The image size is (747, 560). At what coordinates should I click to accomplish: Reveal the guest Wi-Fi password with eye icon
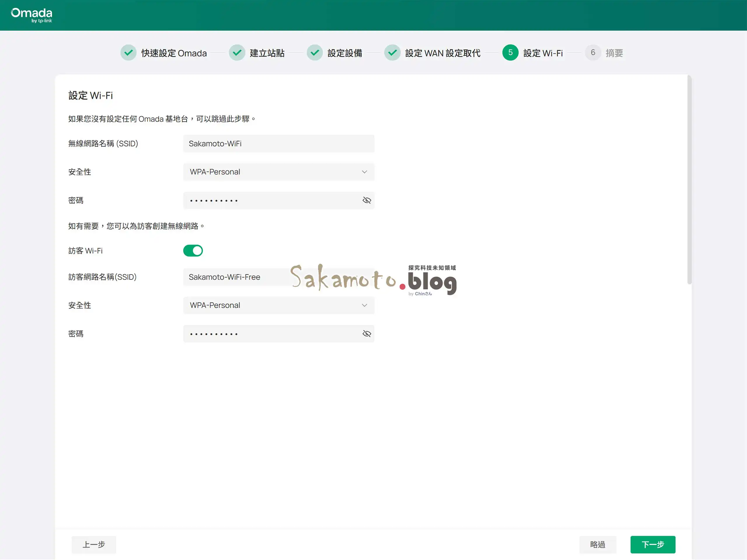click(x=366, y=334)
